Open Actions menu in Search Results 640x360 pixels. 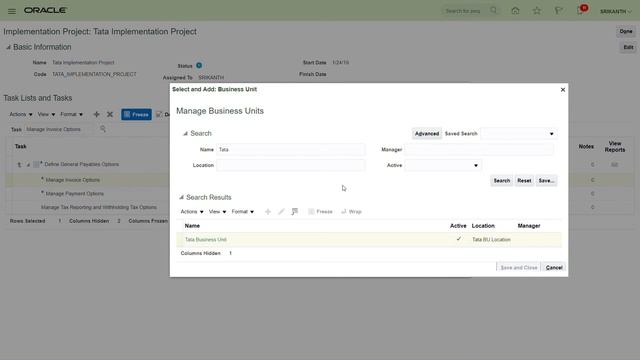(x=192, y=211)
